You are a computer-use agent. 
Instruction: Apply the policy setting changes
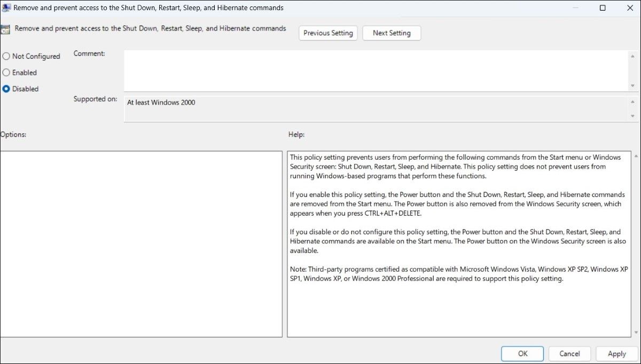[x=616, y=353]
